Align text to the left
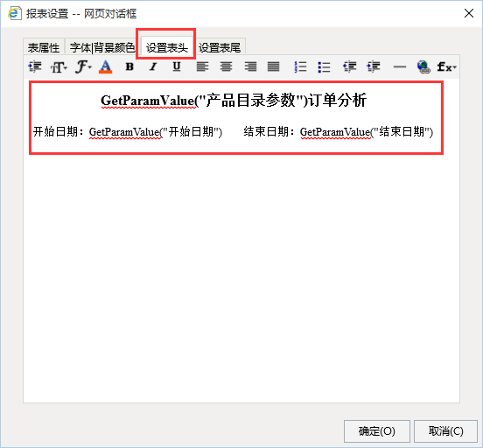The image size is (483, 448). point(202,66)
